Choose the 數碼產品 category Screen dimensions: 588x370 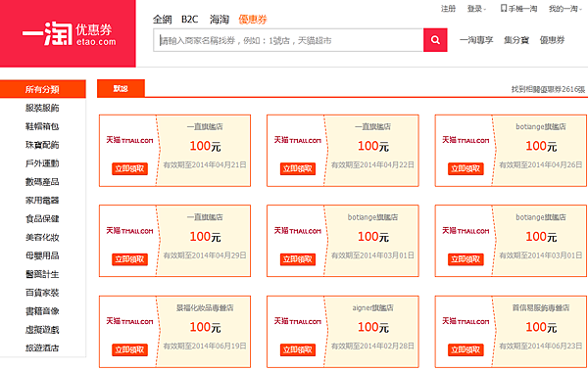(42, 182)
